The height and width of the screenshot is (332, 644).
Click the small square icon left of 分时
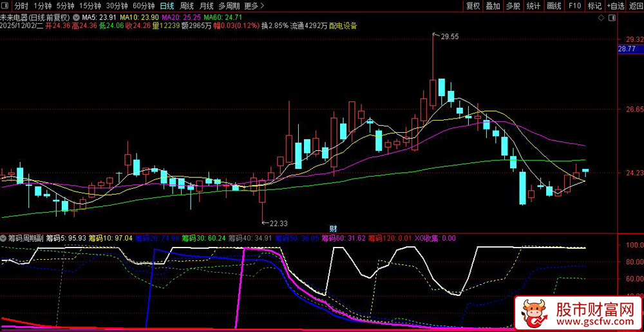5,6
